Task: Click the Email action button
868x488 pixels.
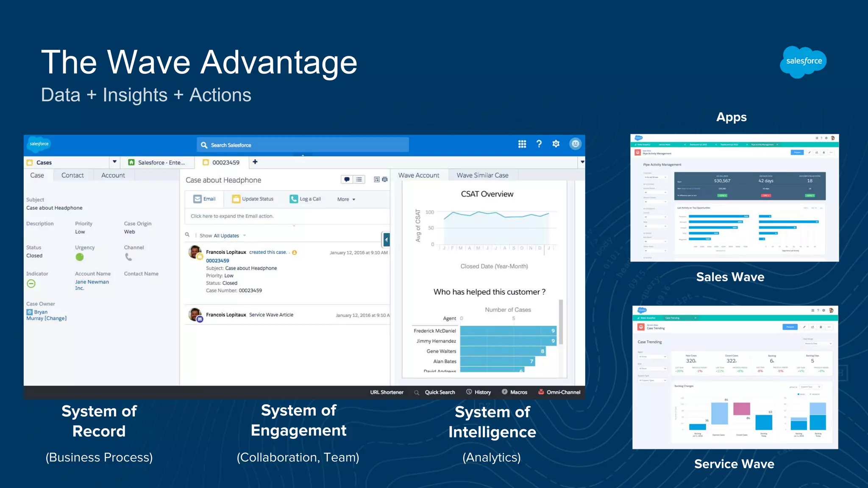Action: coord(205,199)
